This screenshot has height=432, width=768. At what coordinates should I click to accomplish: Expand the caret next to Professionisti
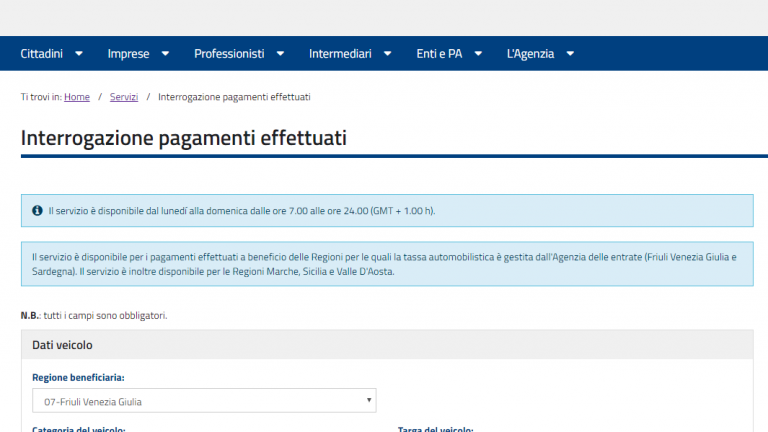click(280, 54)
